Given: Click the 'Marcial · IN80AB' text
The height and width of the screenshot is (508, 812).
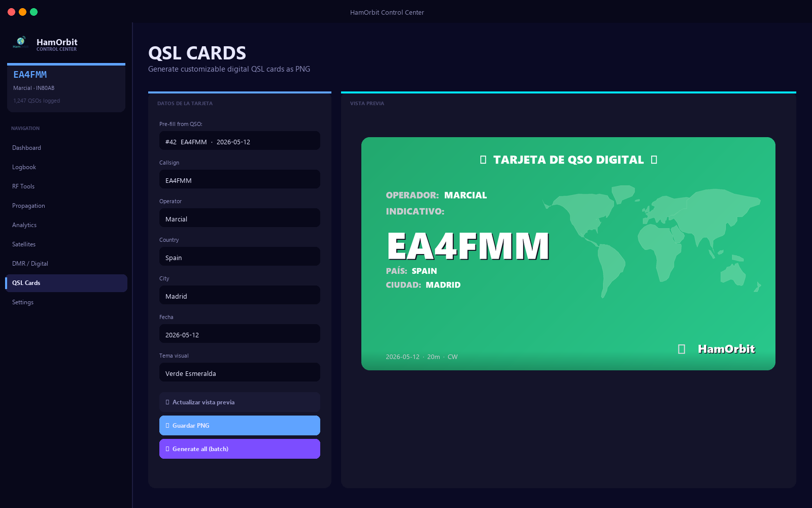Looking at the screenshot, I should (x=33, y=88).
